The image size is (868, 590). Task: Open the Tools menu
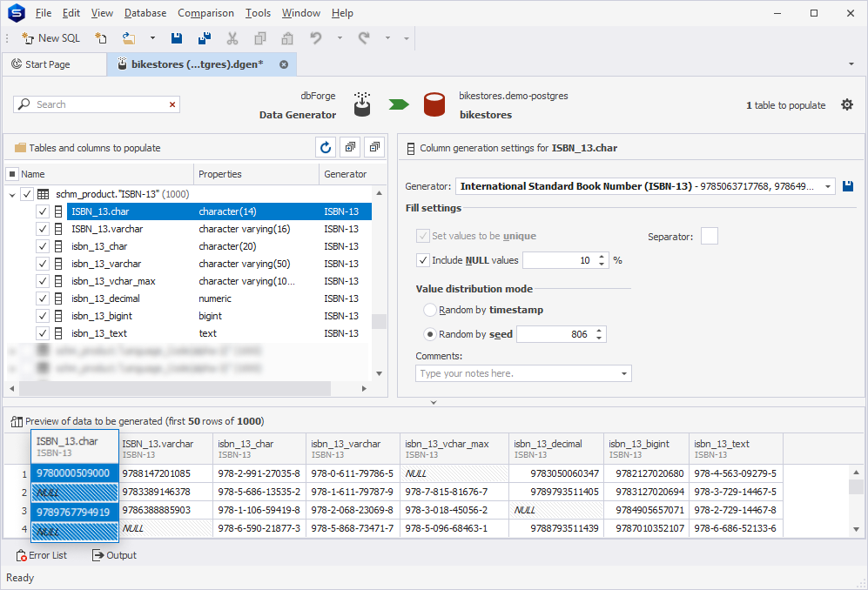(x=258, y=13)
